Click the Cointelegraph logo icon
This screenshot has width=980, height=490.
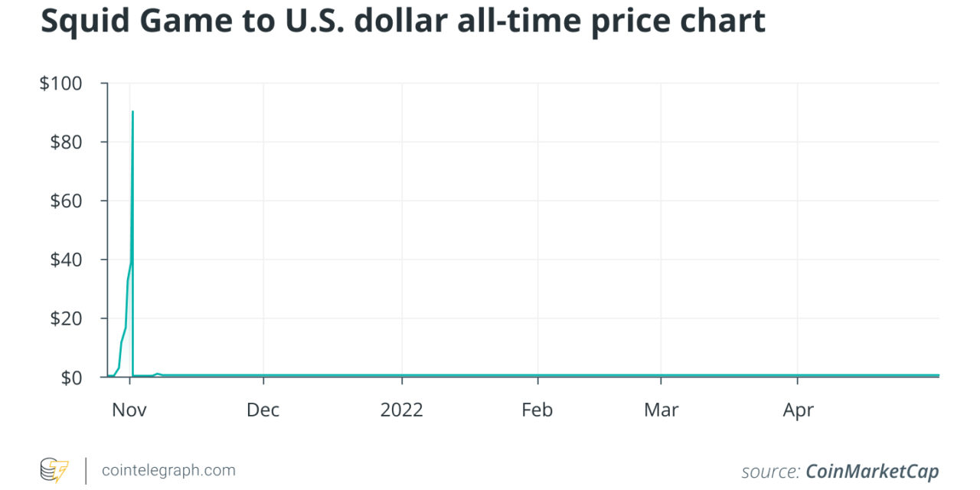[x=54, y=470]
